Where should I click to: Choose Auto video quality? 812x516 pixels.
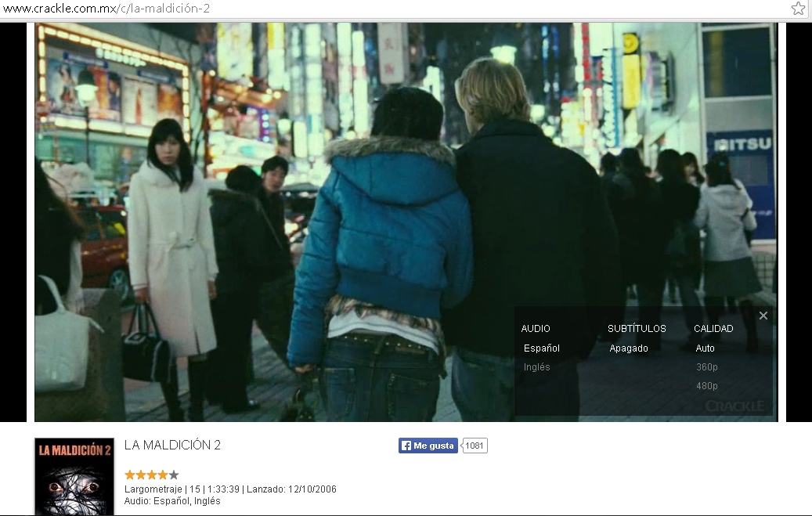coord(705,348)
